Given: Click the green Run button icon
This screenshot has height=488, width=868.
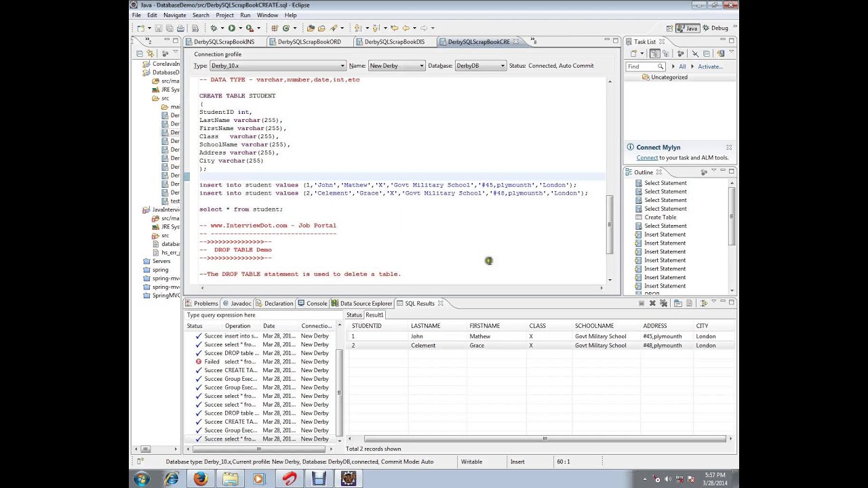Looking at the screenshot, I should (231, 28).
